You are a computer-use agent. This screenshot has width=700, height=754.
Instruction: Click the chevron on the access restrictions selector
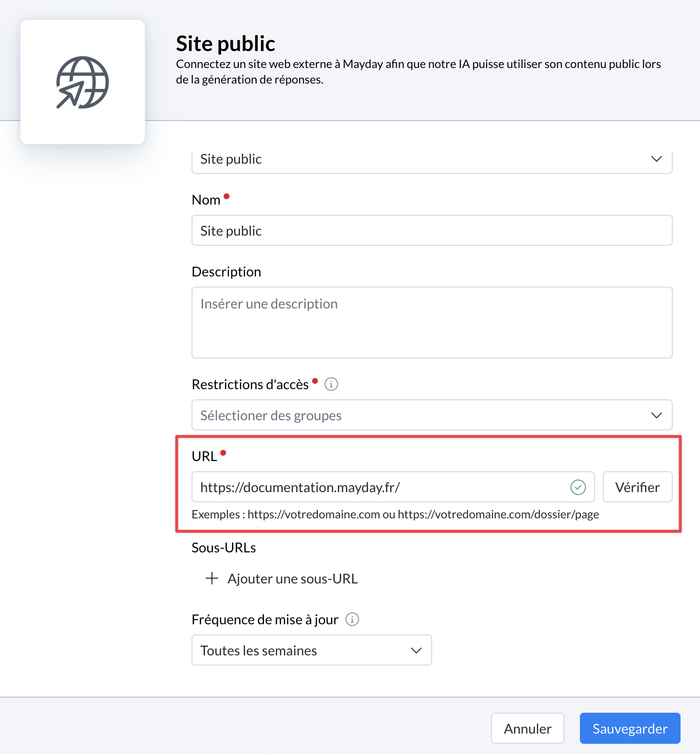(657, 415)
